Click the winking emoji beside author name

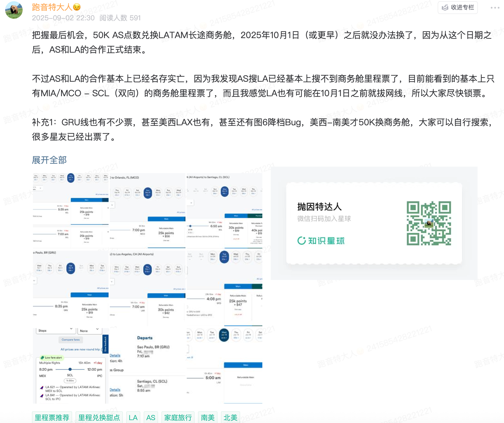click(x=77, y=7)
